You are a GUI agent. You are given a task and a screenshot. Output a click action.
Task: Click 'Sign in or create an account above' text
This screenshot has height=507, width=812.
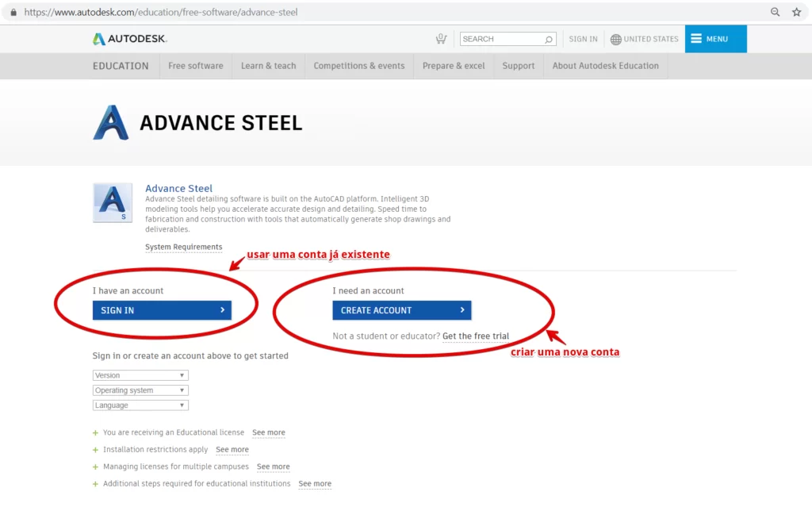click(x=190, y=355)
